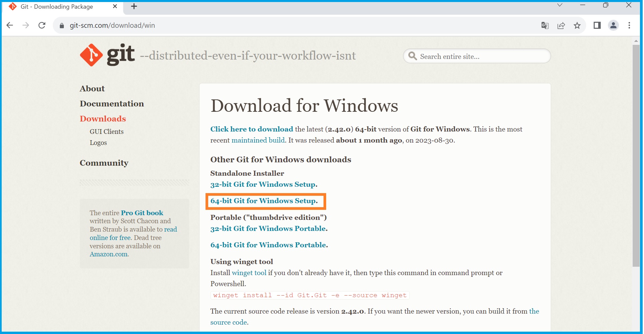The width and height of the screenshot is (644, 334).
Task: Download 64-bit Git for Windows Setup
Action: pyautogui.click(x=264, y=201)
